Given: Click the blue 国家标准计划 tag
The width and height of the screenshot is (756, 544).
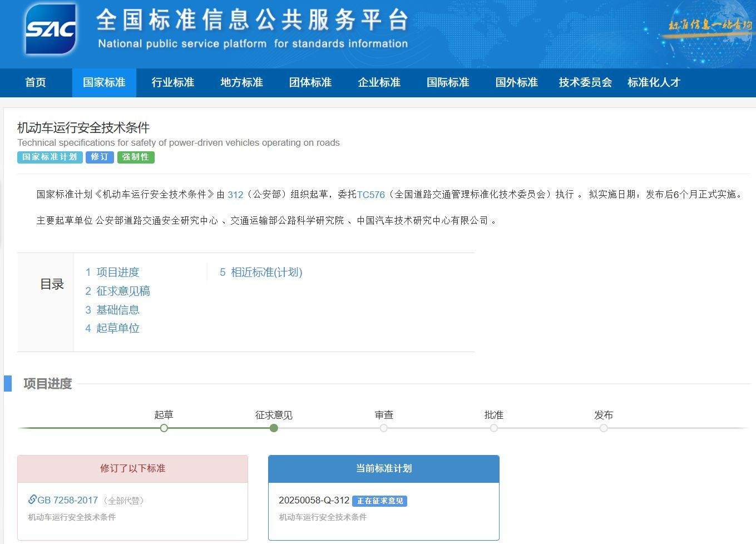Looking at the screenshot, I should (x=50, y=157).
